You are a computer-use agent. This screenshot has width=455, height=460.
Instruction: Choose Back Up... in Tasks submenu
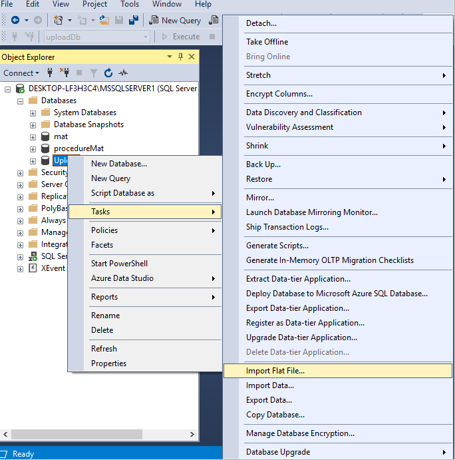(337, 164)
